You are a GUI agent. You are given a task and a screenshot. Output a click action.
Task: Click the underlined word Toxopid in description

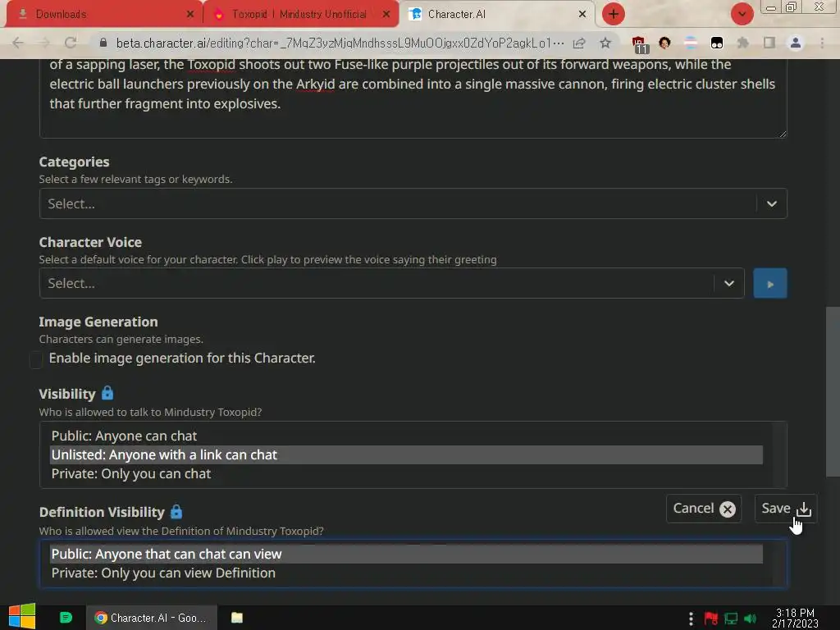211,64
